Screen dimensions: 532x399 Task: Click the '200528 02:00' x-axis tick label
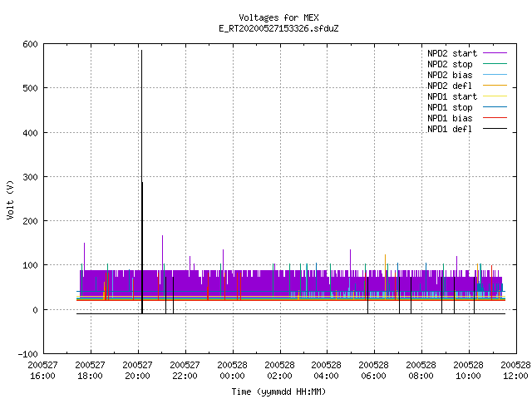[x=279, y=371]
